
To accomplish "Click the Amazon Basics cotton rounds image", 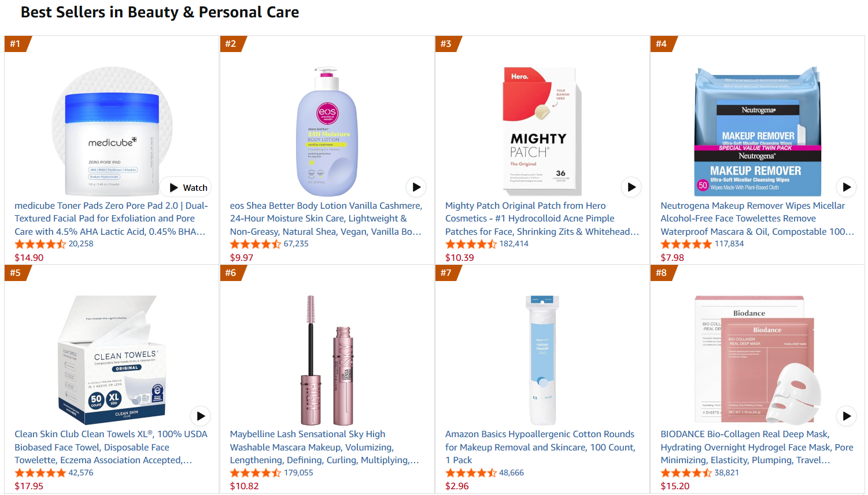I will (x=542, y=360).
